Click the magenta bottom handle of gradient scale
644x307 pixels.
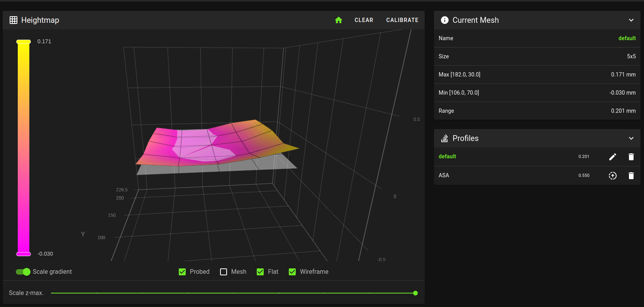click(x=24, y=254)
